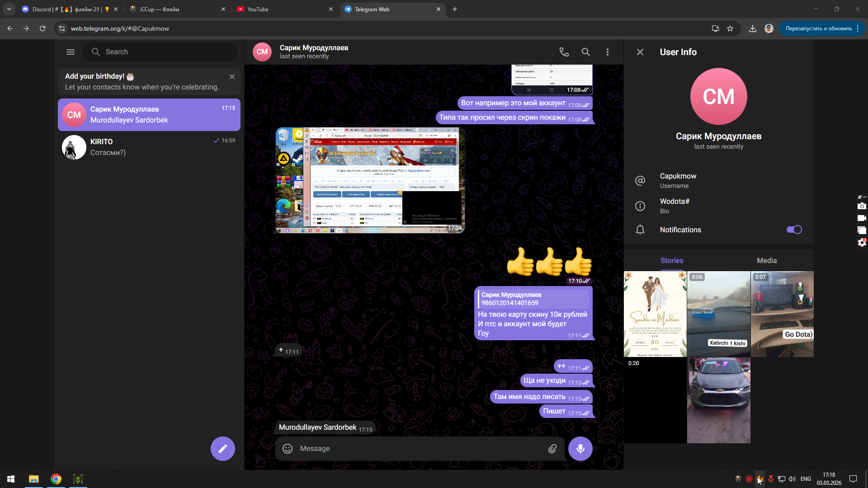Image resolution: width=868 pixels, height=488 pixels.
Task: Start a voice call with the contact
Action: (x=564, y=52)
